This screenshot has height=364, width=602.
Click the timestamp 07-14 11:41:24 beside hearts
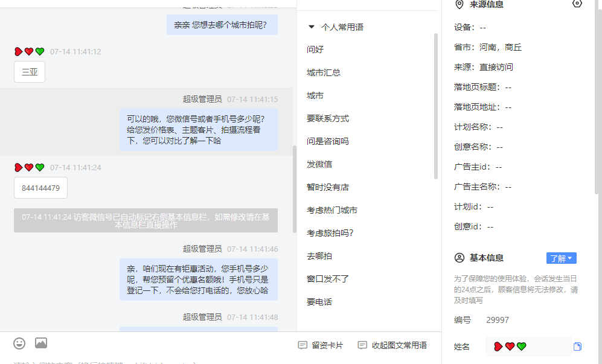click(x=75, y=168)
